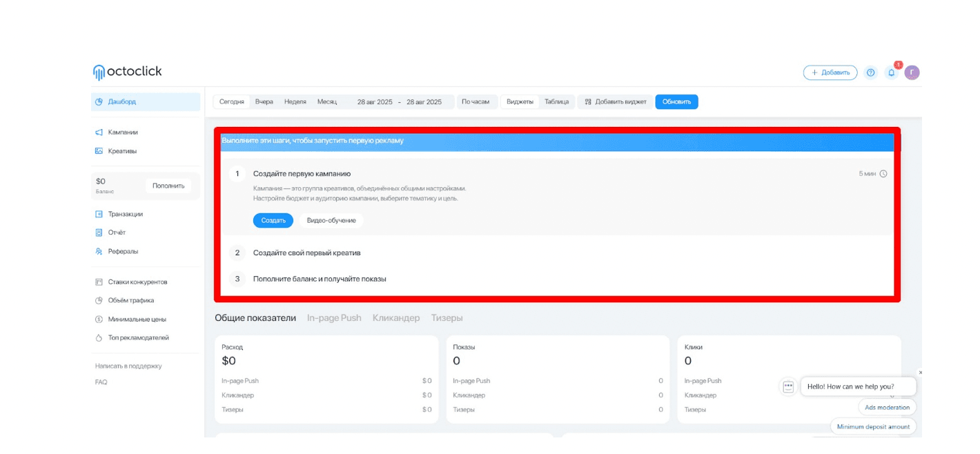Switch to Виджеты view

click(x=520, y=101)
